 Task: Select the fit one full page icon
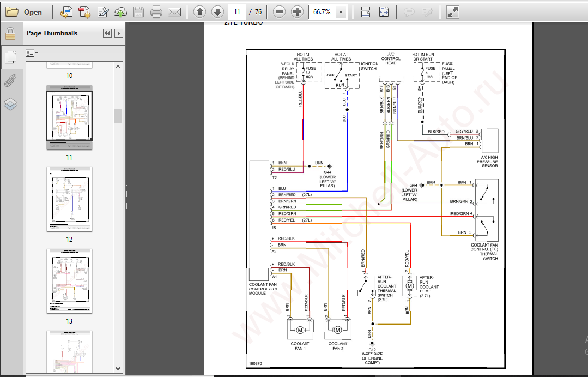pos(384,12)
